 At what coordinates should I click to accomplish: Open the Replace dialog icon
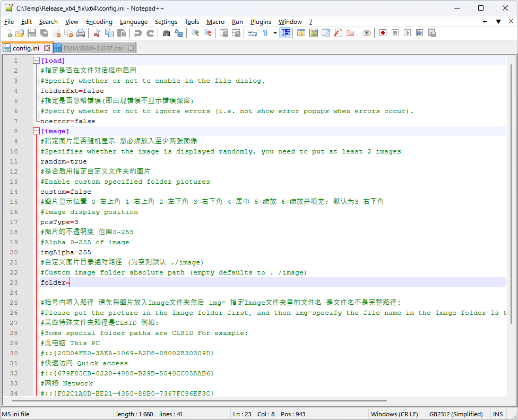point(179,33)
